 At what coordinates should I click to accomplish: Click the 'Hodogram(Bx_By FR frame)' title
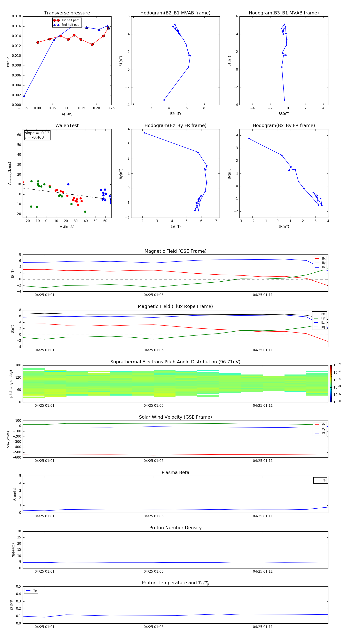coord(284,125)
